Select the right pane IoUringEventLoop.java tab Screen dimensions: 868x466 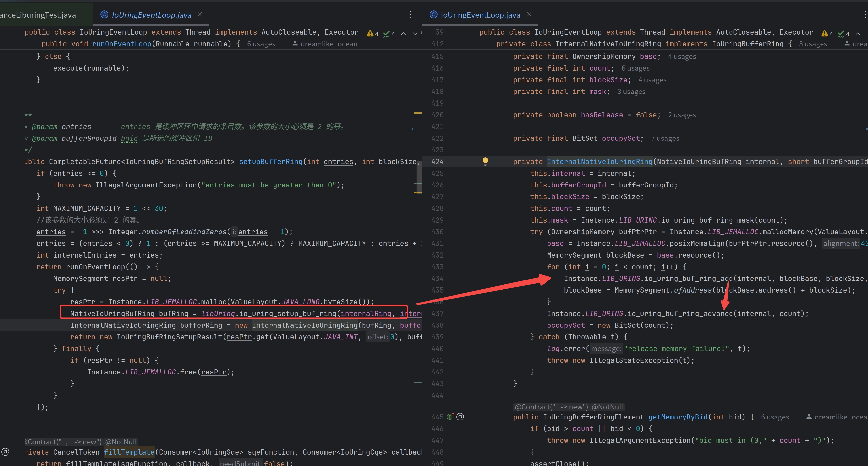tap(480, 15)
